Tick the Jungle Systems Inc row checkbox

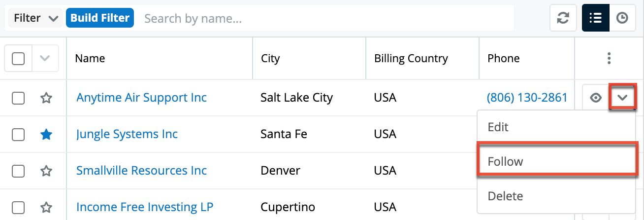click(x=18, y=134)
